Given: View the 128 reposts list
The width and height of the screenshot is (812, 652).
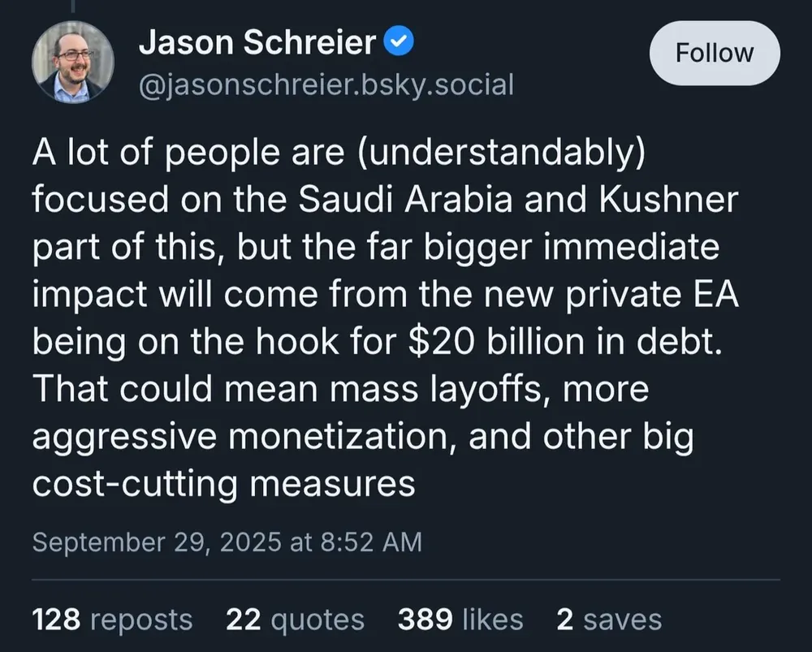Looking at the screenshot, I should point(112,620).
